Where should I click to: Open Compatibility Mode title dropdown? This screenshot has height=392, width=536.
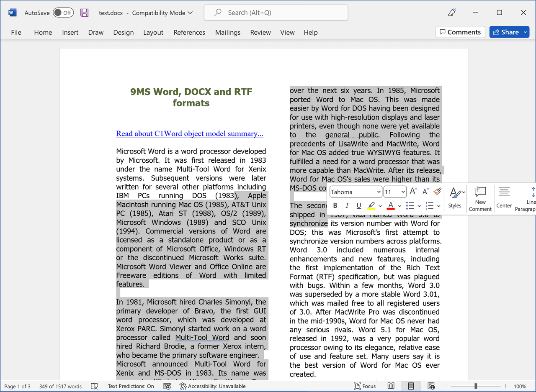coord(162,13)
